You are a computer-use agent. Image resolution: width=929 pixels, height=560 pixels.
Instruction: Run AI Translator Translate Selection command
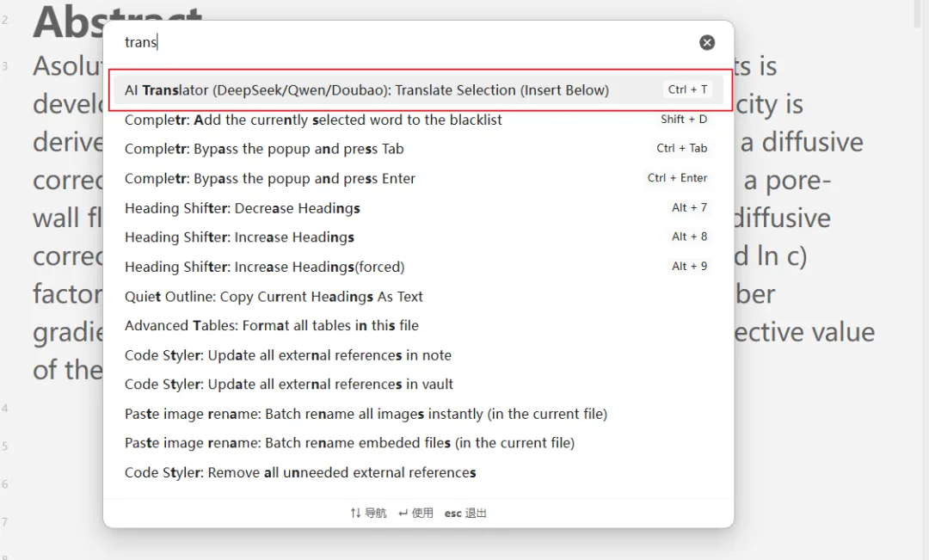click(x=366, y=90)
